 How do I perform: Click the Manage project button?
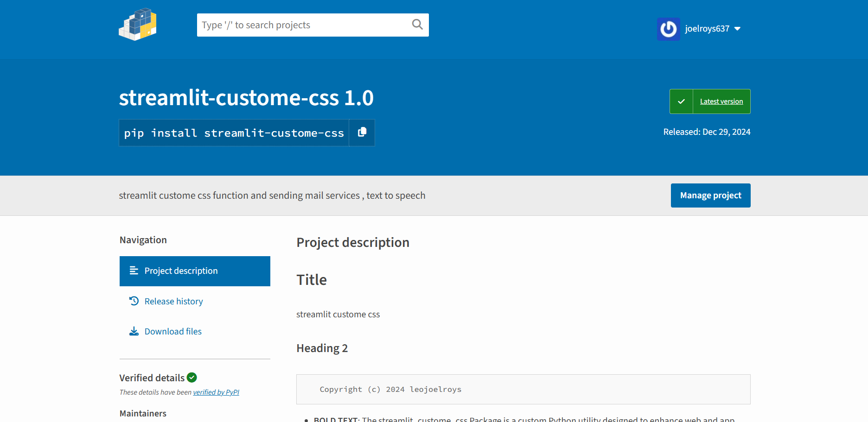[710, 195]
